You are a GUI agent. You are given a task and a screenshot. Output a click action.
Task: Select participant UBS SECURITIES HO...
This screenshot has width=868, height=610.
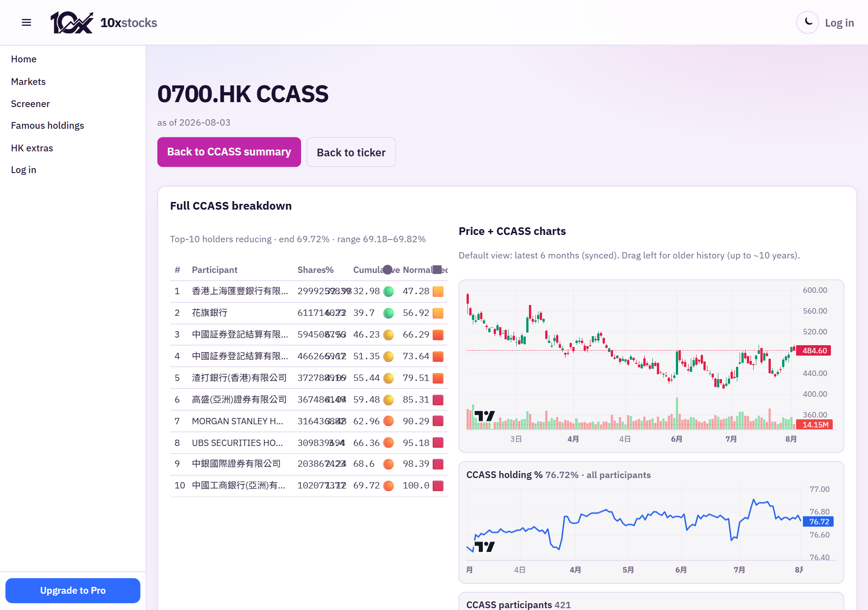tap(237, 443)
